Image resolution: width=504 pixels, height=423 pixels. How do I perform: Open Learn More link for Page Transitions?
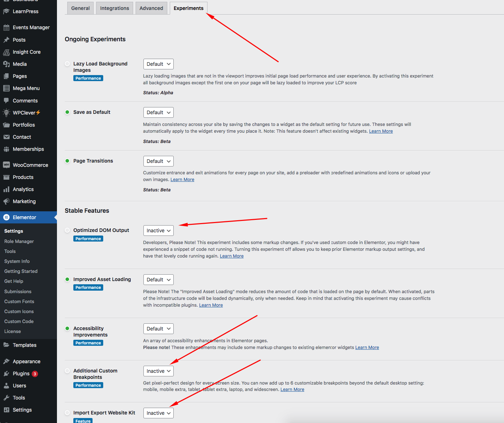pyautogui.click(x=182, y=180)
